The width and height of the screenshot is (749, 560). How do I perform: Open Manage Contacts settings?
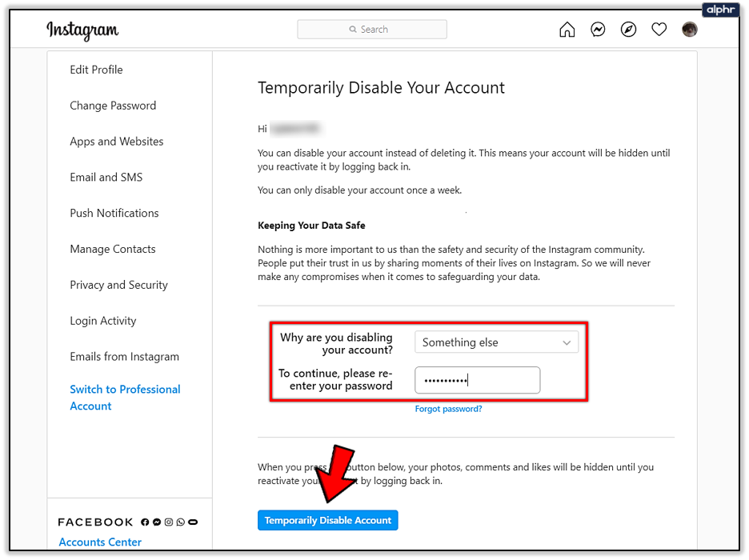point(113,250)
